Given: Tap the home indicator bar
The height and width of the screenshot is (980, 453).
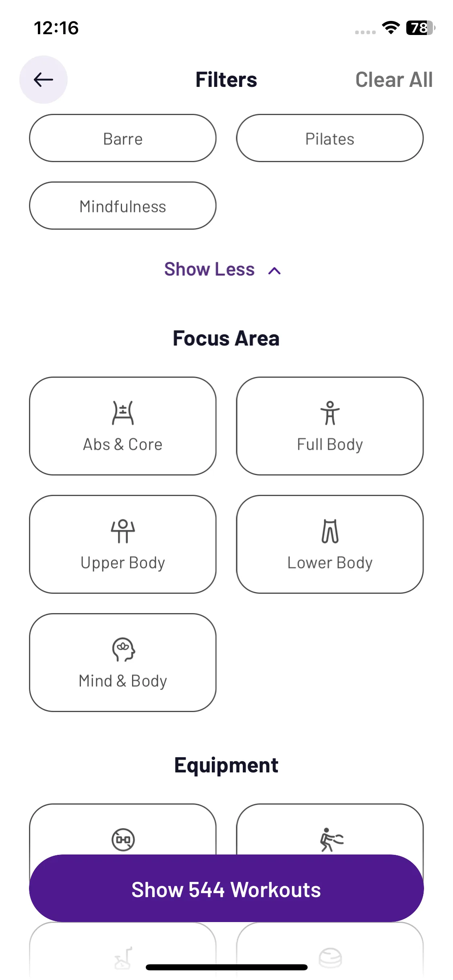Looking at the screenshot, I should [x=227, y=968].
